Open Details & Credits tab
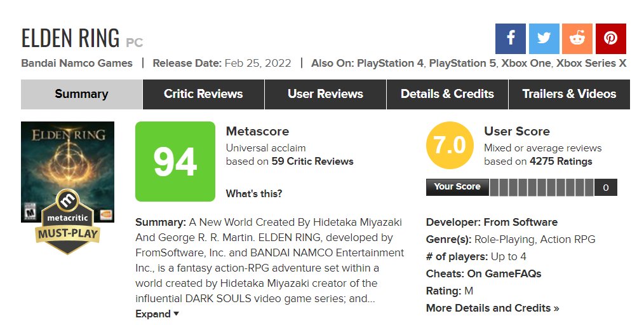Viewport: 644px width, 325px height. tap(447, 94)
